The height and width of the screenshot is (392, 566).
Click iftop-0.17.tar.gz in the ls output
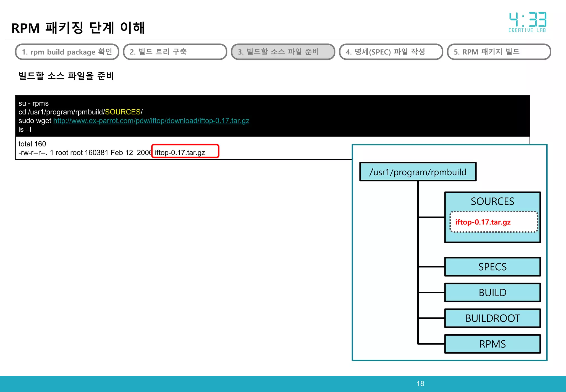pyautogui.click(x=180, y=153)
